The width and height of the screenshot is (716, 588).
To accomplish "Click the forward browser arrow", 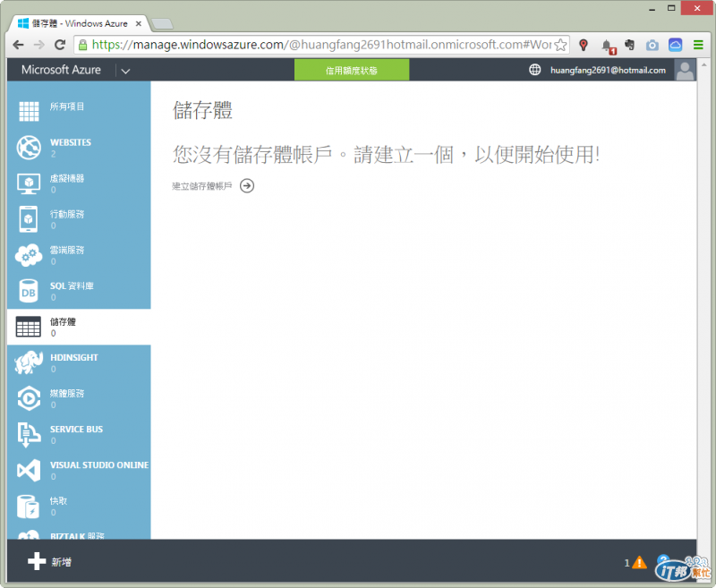I will (x=39, y=45).
